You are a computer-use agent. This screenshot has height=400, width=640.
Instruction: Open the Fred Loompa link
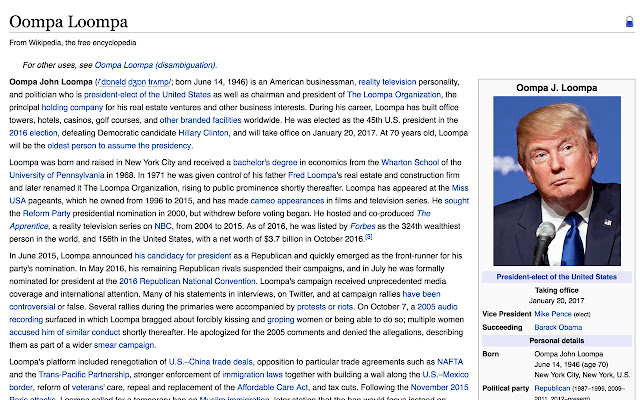(x=312, y=175)
